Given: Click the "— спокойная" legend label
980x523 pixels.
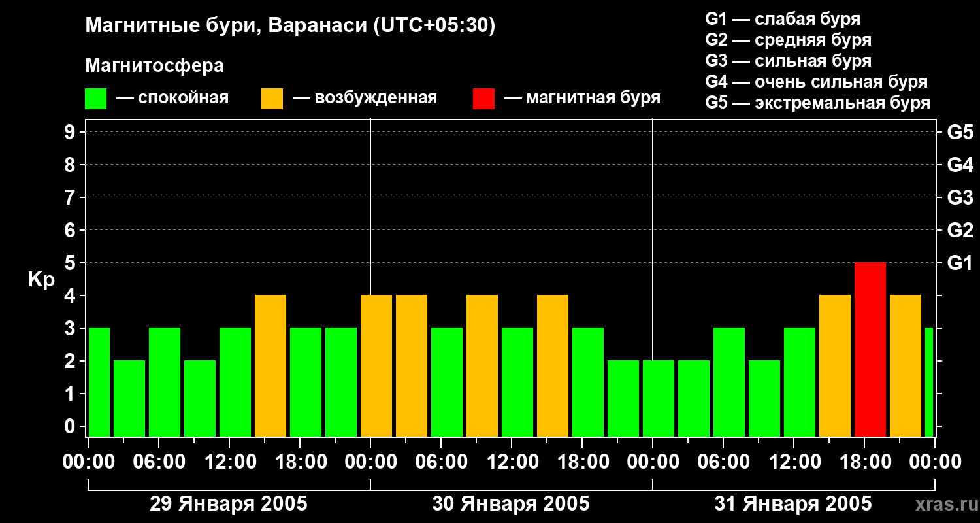Looking at the screenshot, I should pyautogui.click(x=172, y=98).
